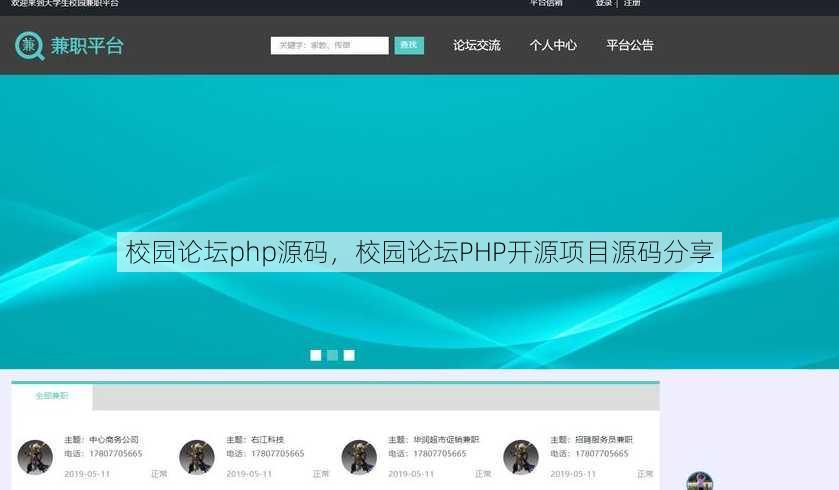Click the avatar of 右江科技 listing
Viewport: 839px width, 490px height.
tap(197, 457)
